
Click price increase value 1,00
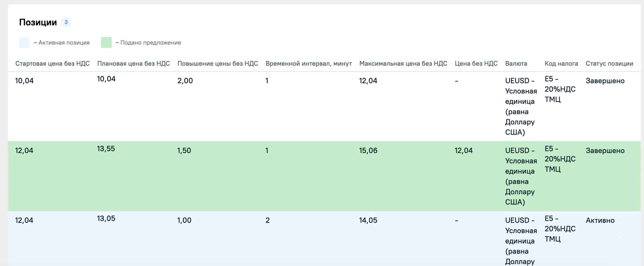tap(185, 220)
